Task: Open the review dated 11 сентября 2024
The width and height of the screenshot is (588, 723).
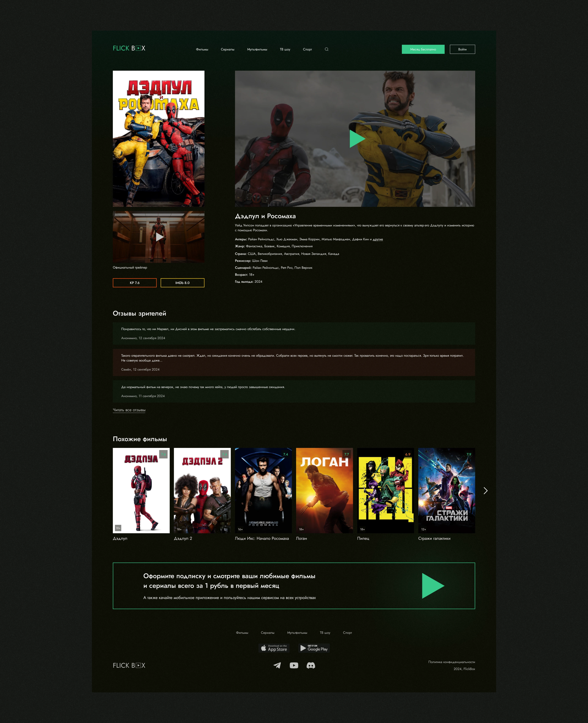Action: click(x=294, y=391)
